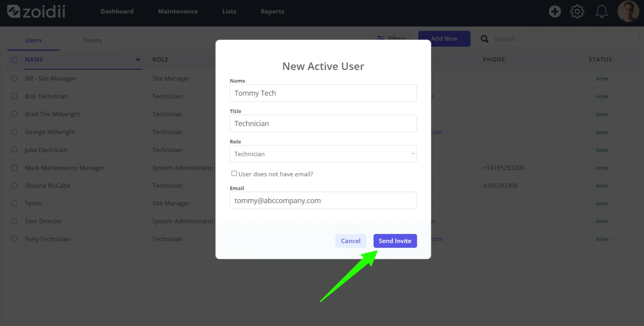This screenshot has height=326, width=644.
Task: Open the Reports menu
Action: 273,11
